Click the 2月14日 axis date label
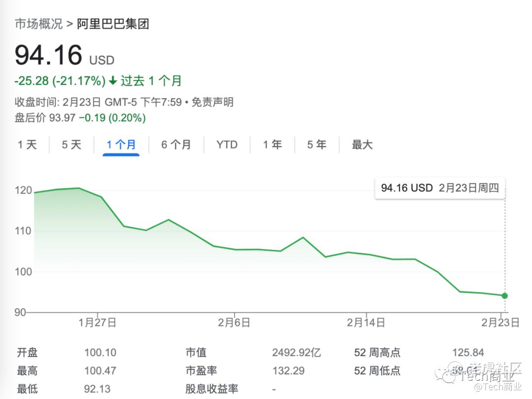Viewport: 532px width, 399px height. point(366,322)
